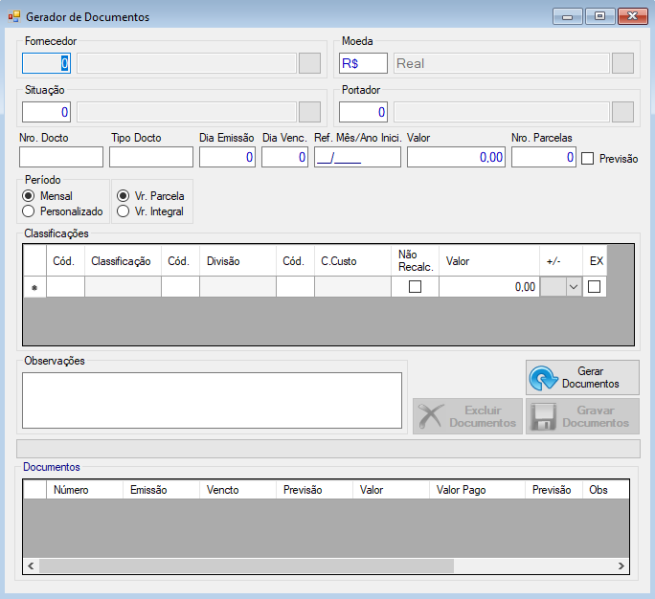
Task: Click the Documentos horizontal scrollbar thumb
Action: pyautogui.click(x=246, y=566)
